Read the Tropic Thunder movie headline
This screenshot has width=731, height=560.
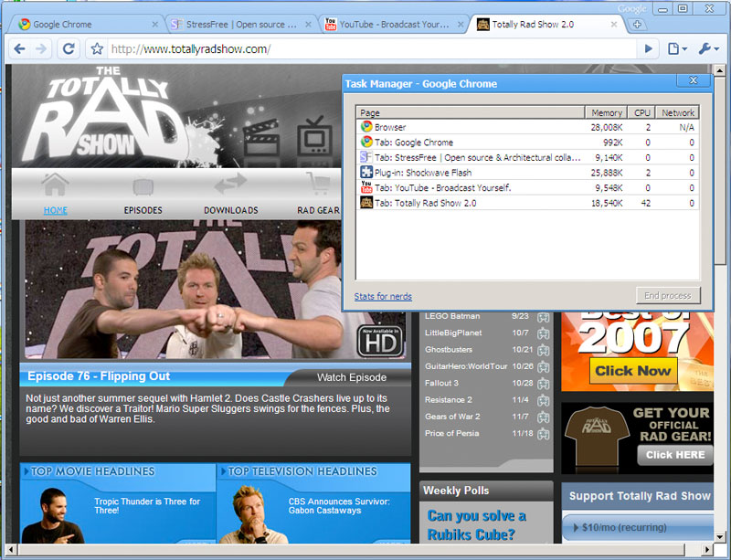click(x=147, y=505)
